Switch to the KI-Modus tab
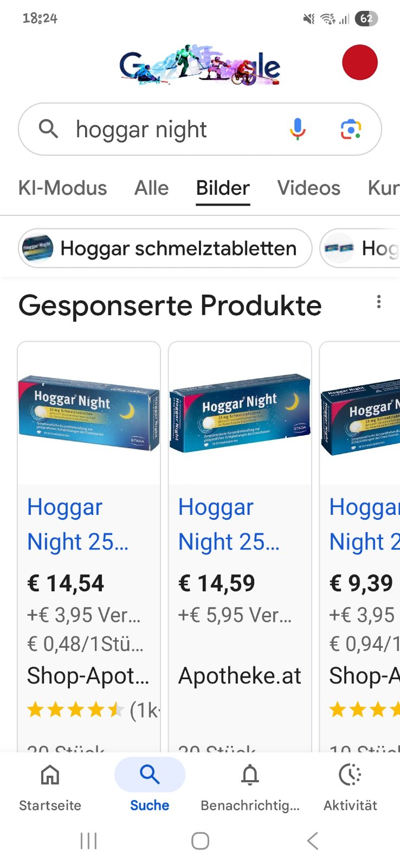The image size is (400, 868). coord(63,188)
